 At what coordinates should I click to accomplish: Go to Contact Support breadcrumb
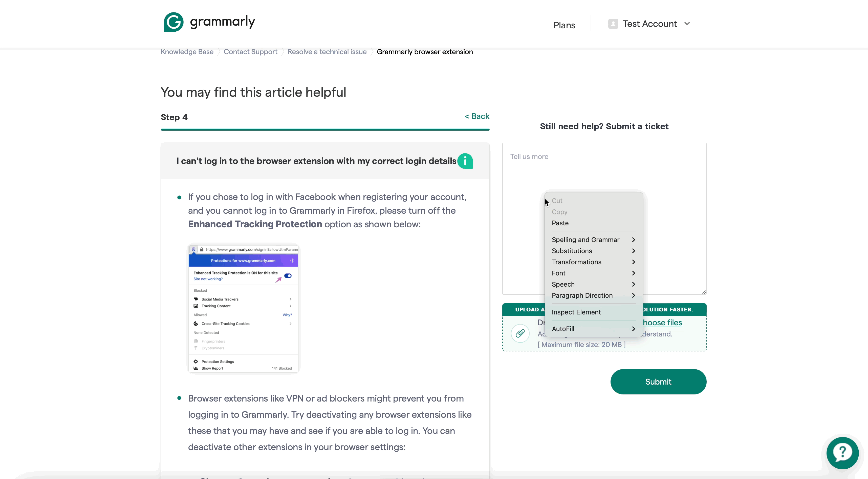coord(250,52)
